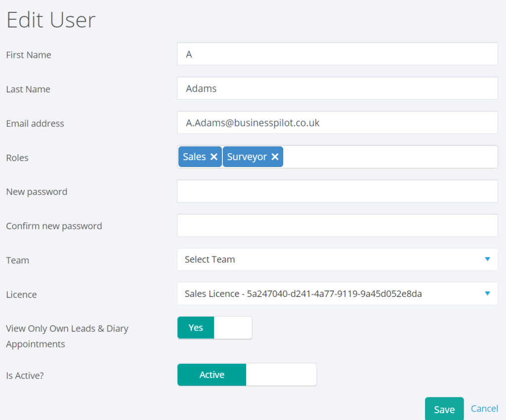Remove the Surveyor role using its X
Viewport: 506px width, 420px height.
pyautogui.click(x=275, y=157)
